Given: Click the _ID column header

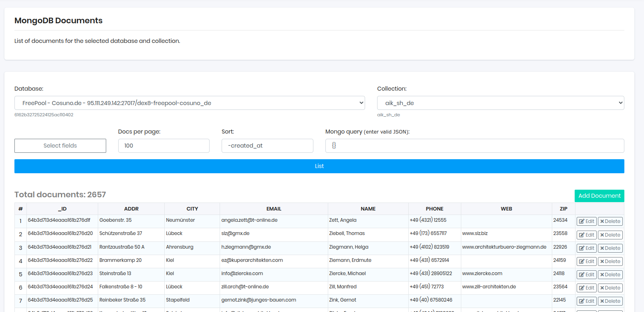Looking at the screenshot, I should click(62, 209).
